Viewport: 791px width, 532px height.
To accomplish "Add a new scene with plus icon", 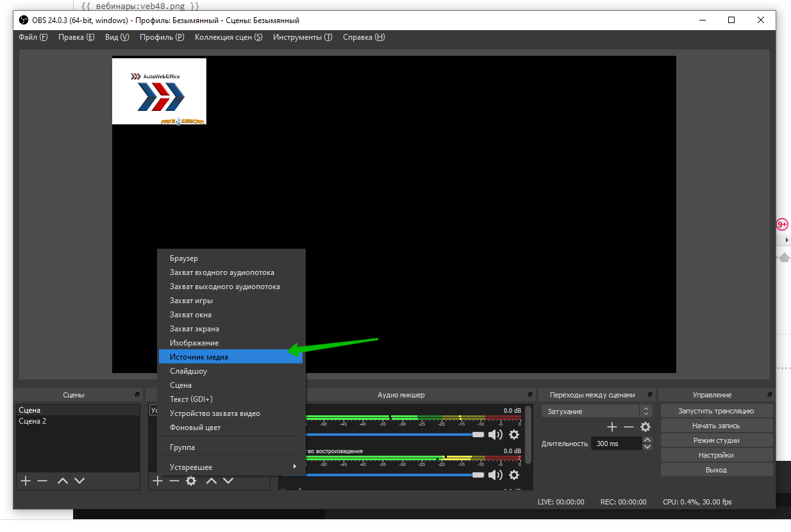I will pyautogui.click(x=26, y=481).
